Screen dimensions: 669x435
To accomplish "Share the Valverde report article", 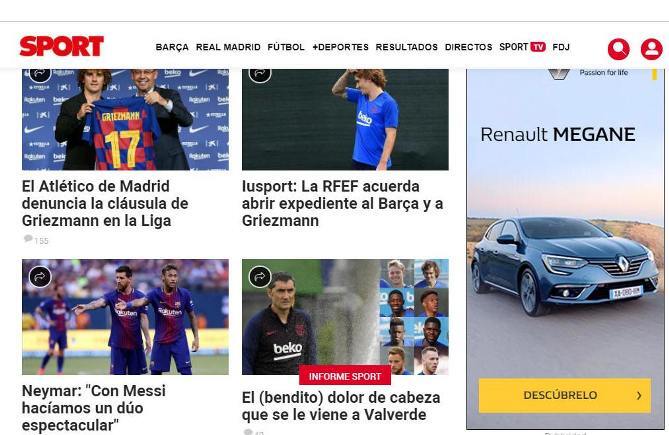I will point(260,277).
